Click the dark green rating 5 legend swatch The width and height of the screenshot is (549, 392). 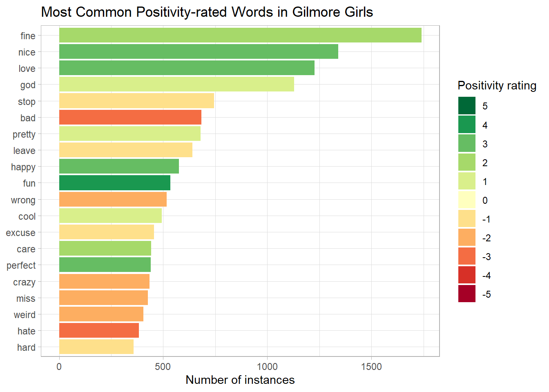pyautogui.click(x=466, y=106)
